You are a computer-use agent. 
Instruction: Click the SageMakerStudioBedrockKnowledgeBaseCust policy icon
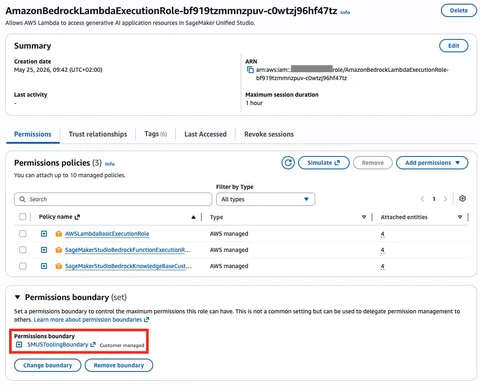[x=59, y=266]
